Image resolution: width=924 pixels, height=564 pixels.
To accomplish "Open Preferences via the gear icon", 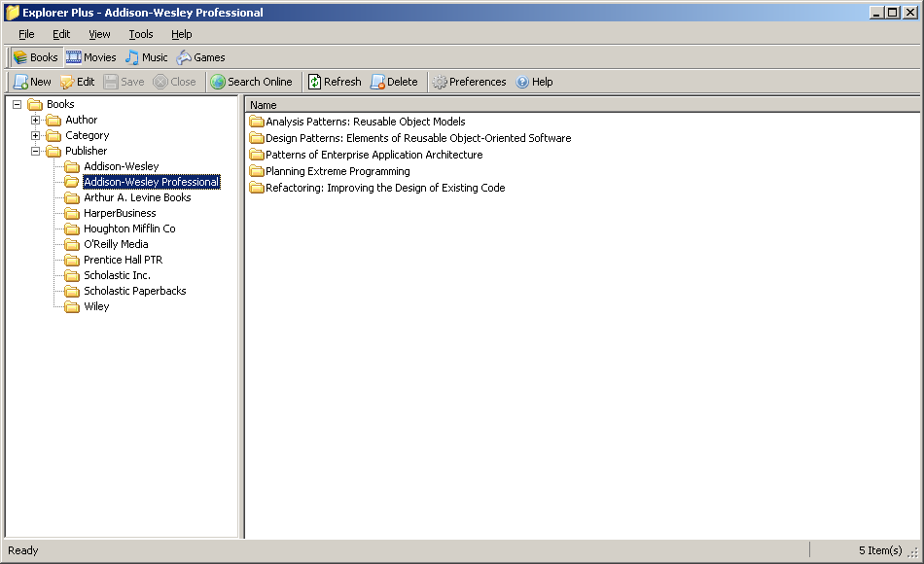I will [x=440, y=82].
